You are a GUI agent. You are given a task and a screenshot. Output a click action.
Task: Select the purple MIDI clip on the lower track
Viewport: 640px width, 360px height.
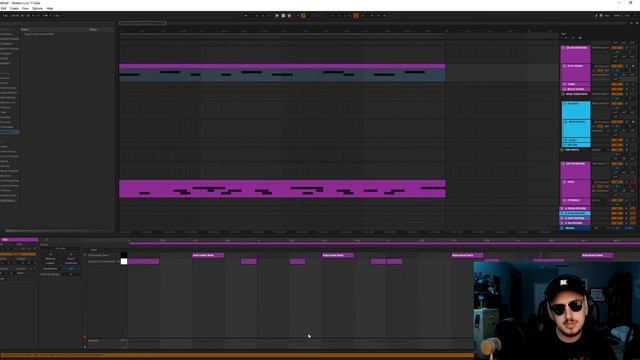click(282, 189)
